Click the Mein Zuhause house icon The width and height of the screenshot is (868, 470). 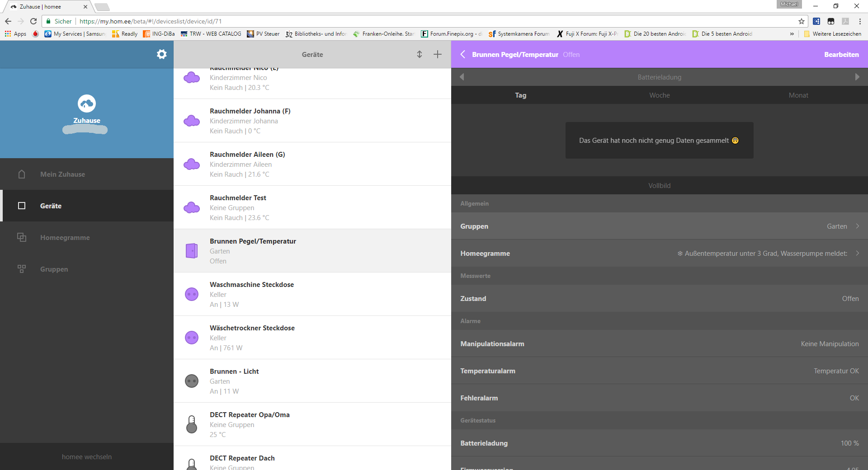coord(22,174)
